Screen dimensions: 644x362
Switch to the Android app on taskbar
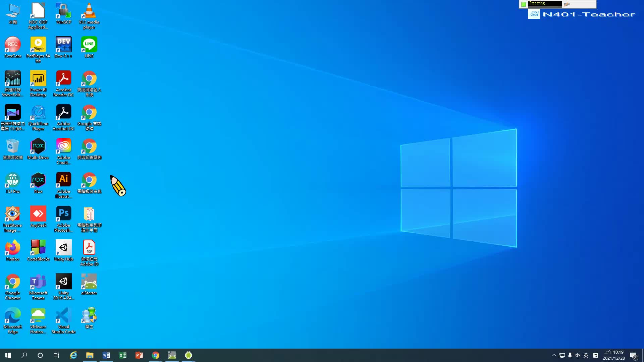click(188, 355)
